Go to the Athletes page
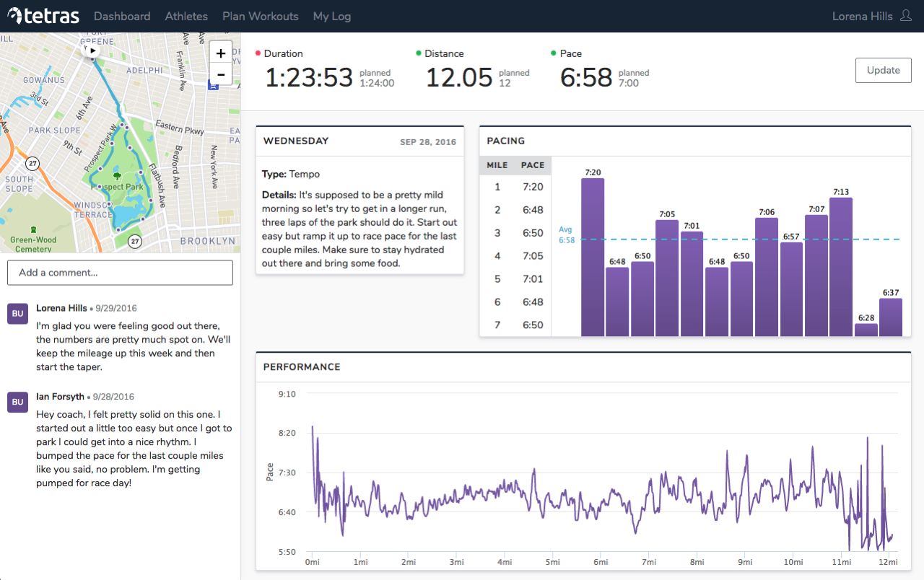Screen dimensions: 924x580 [x=186, y=16]
